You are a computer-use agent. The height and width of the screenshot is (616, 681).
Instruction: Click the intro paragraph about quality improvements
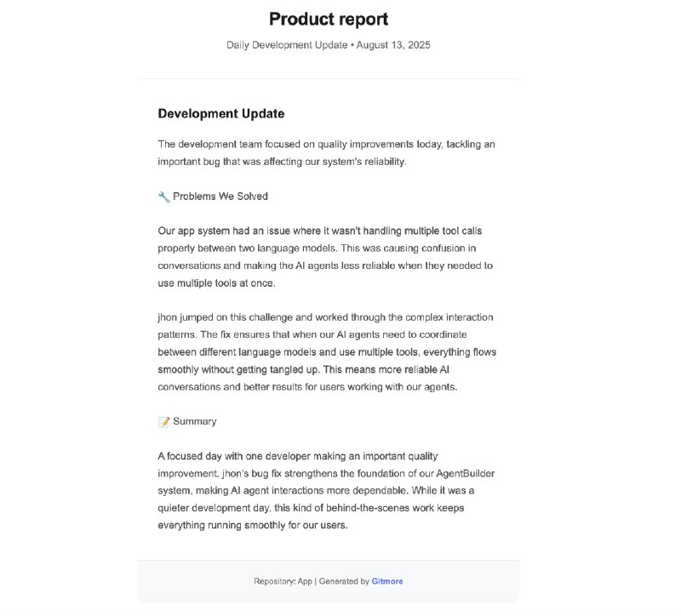(327, 153)
